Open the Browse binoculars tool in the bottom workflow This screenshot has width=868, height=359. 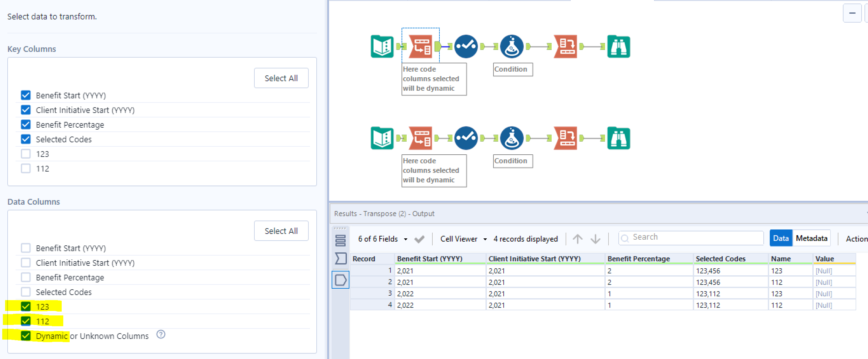(x=618, y=138)
